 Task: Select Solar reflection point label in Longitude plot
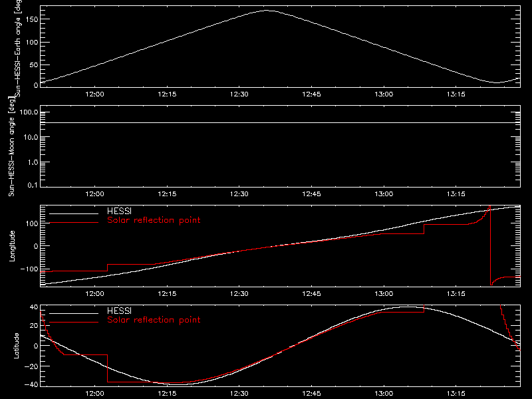(x=154, y=220)
